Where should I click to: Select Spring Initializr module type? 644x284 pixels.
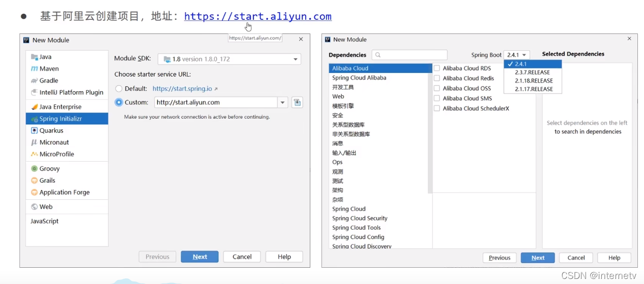click(x=67, y=119)
